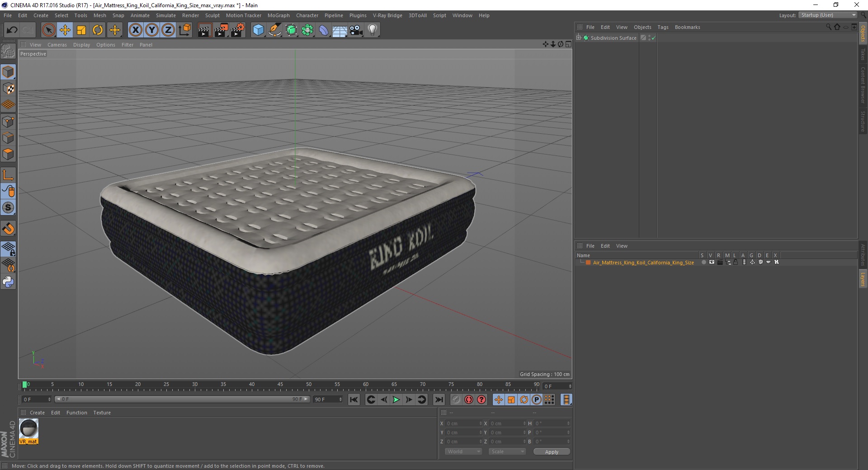
Task: Toggle Snap S icon
Action: click(x=8, y=207)
